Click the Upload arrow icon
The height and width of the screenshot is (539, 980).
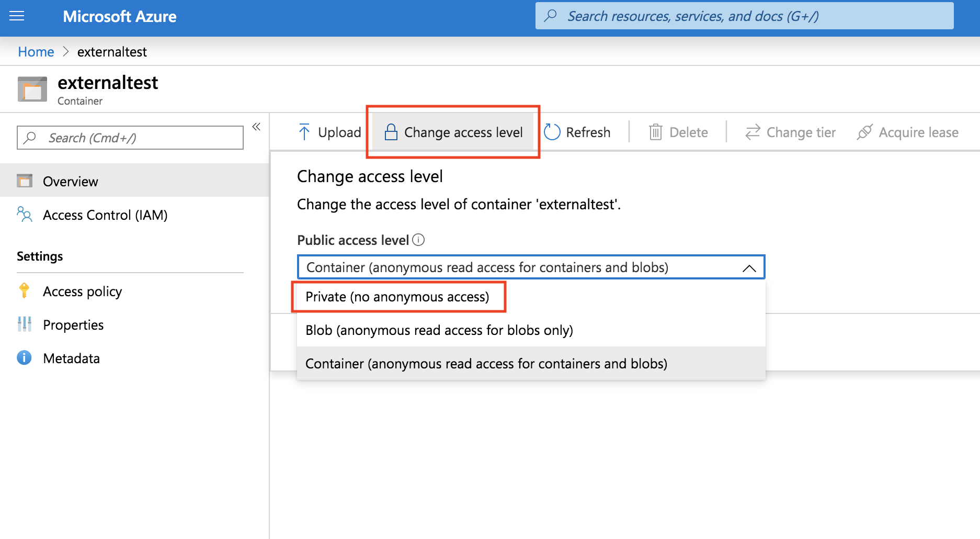point(304,132)
